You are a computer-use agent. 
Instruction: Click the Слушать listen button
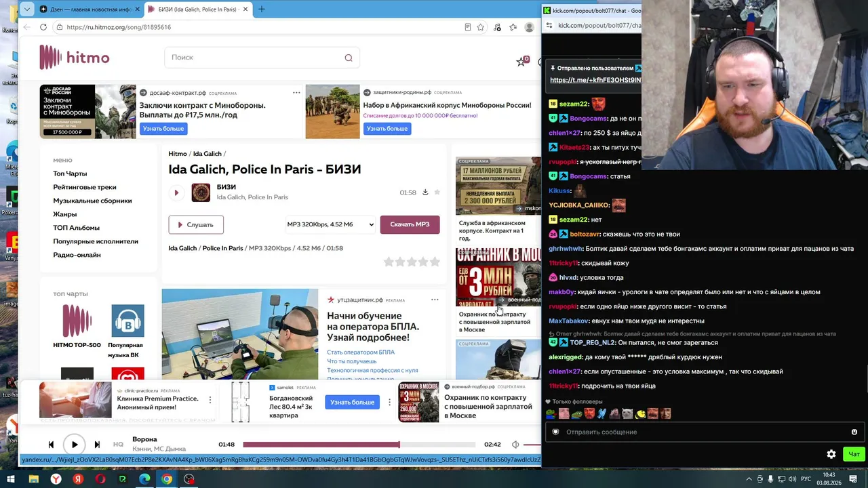[196, 224]
